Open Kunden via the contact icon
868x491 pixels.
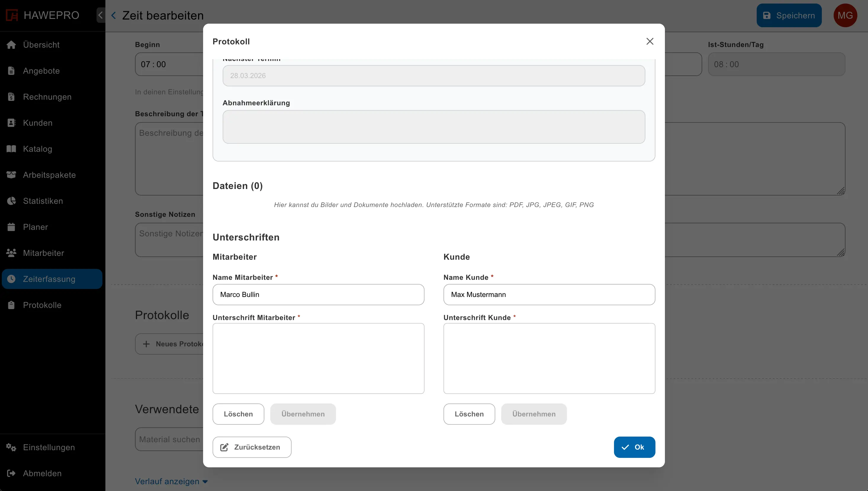pos(11,123)
